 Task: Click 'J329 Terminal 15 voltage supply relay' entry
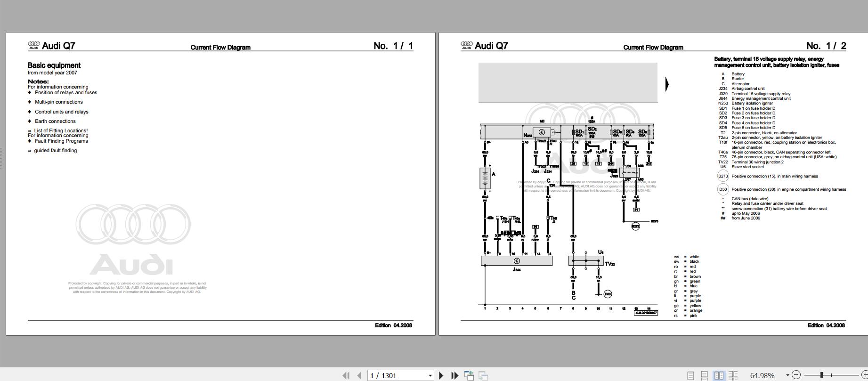tap(754, 94)
